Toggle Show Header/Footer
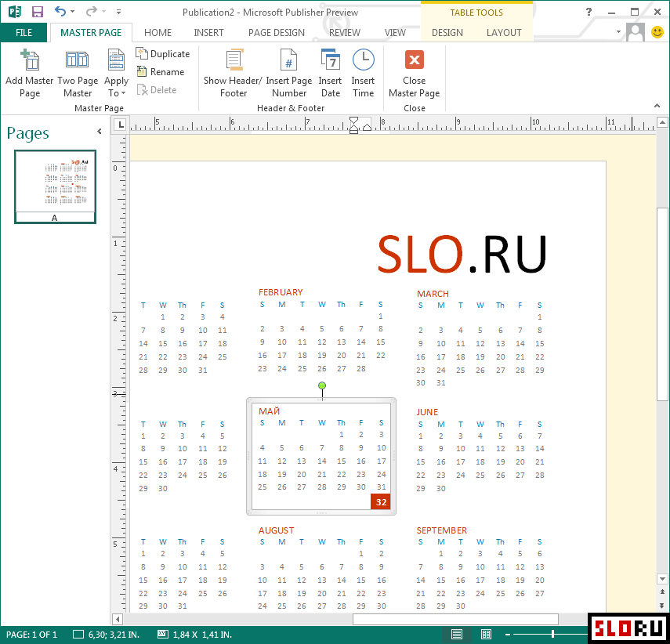This screenshot has height=644, width=670. click(x=233, y=74)
